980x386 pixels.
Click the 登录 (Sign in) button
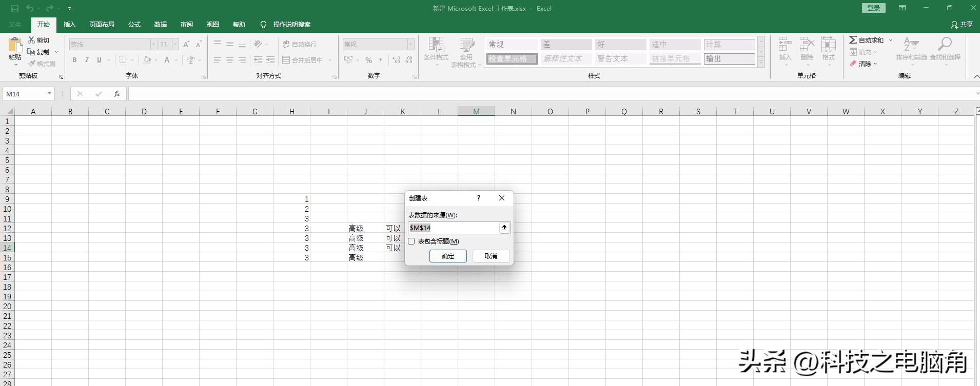(x=874, y=8)
